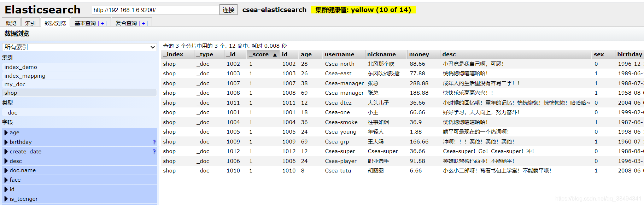Click the Csea-dtez username cell

[x=338, y=103]
